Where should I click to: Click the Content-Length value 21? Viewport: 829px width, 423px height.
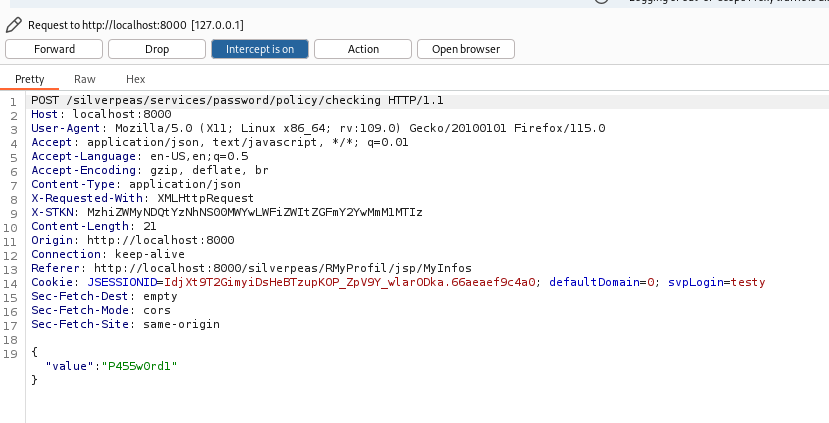click(x=150, y=226)
